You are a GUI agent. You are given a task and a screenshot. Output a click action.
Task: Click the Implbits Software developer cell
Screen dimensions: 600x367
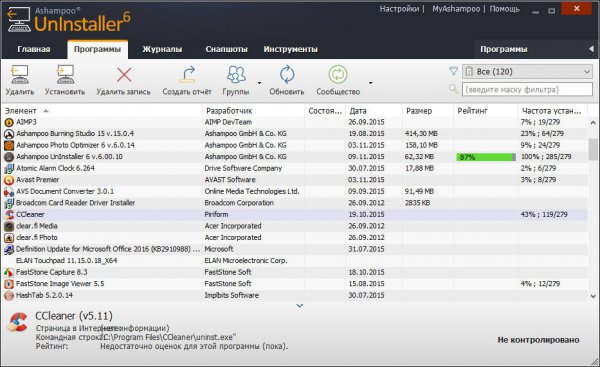pos(232,295)
